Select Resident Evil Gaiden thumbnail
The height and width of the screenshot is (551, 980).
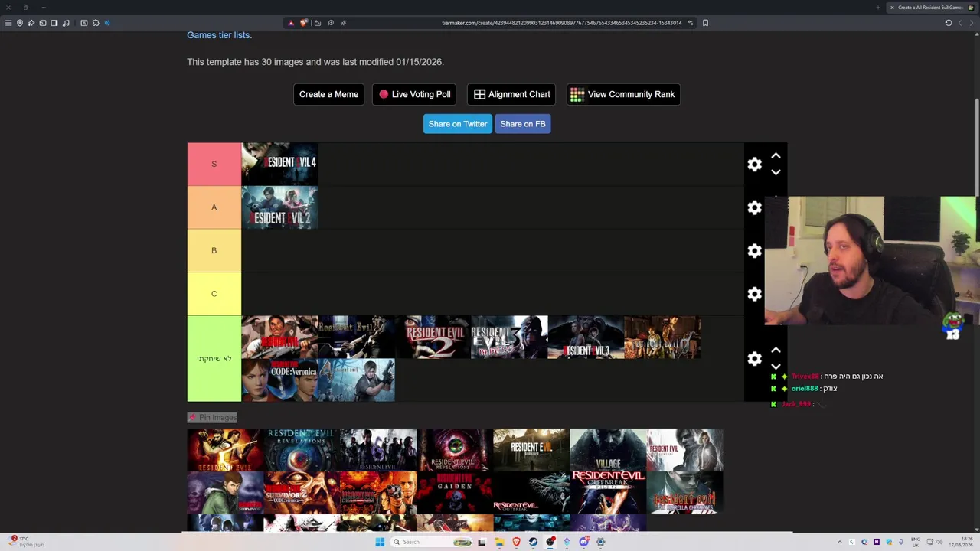455,492
